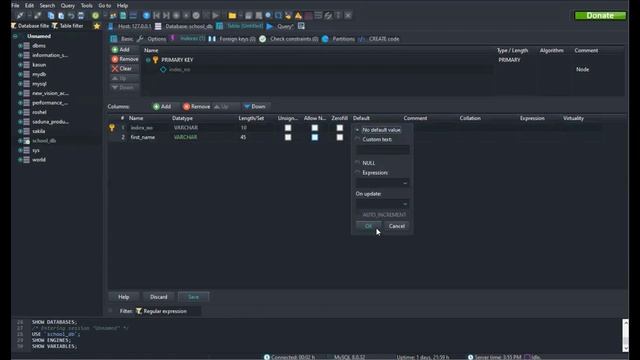Click the green refresh icon in toolbar
This screenshot has width=640, height=360.
[95, 16]
